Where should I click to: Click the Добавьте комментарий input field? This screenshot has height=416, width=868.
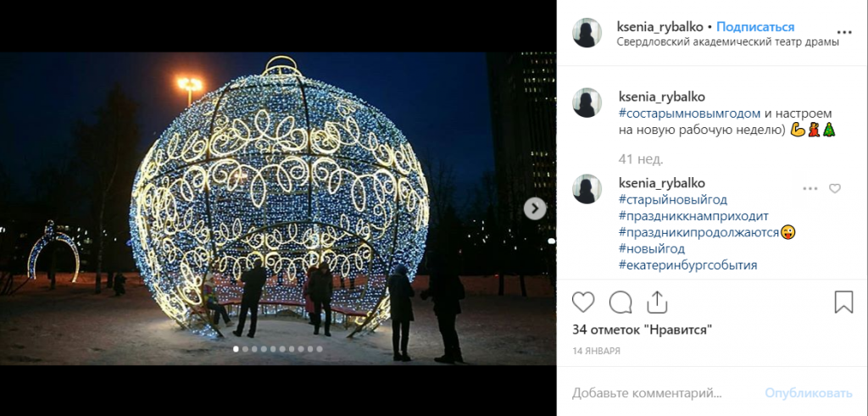[x=665, y=393]
